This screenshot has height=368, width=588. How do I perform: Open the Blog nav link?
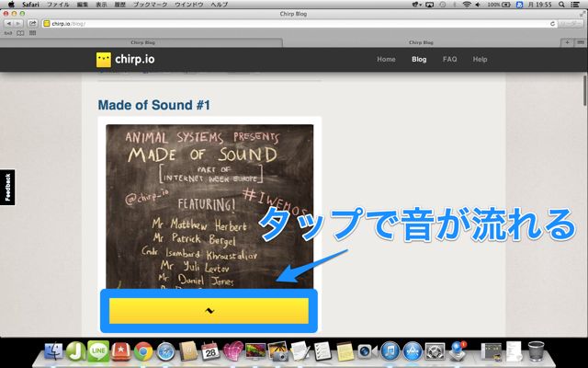pyautogui.click(x=419, y=59)
